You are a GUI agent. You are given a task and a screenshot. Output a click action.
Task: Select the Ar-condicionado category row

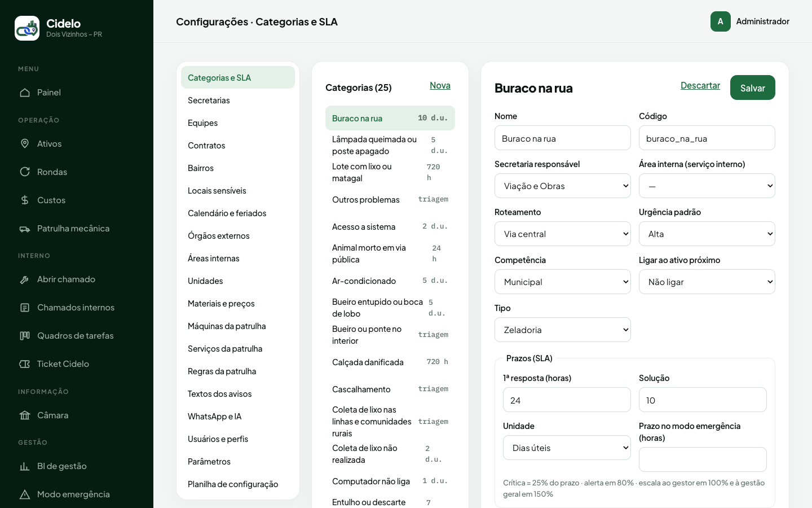(390, 281)
